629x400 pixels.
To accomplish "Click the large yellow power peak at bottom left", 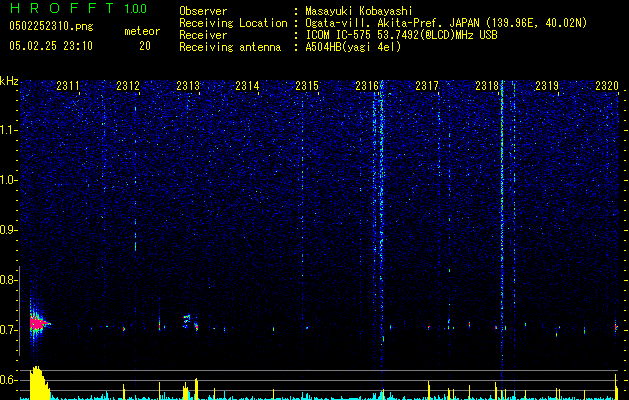I will click(39, 382).
